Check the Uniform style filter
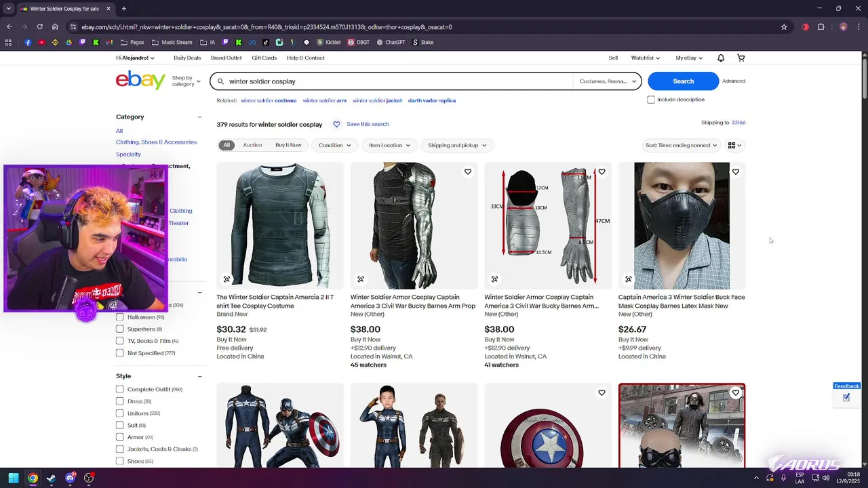The height and width of the screenshot is (488, 868). 120,413
